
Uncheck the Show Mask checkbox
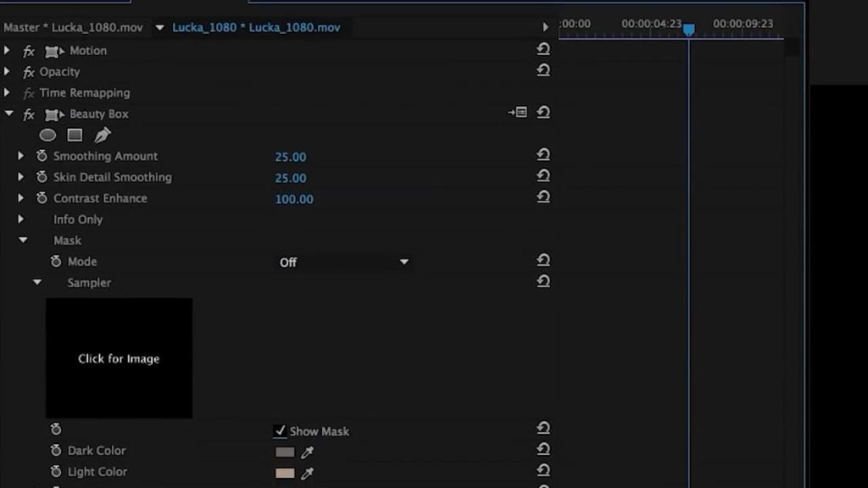[x=281, y=431]
